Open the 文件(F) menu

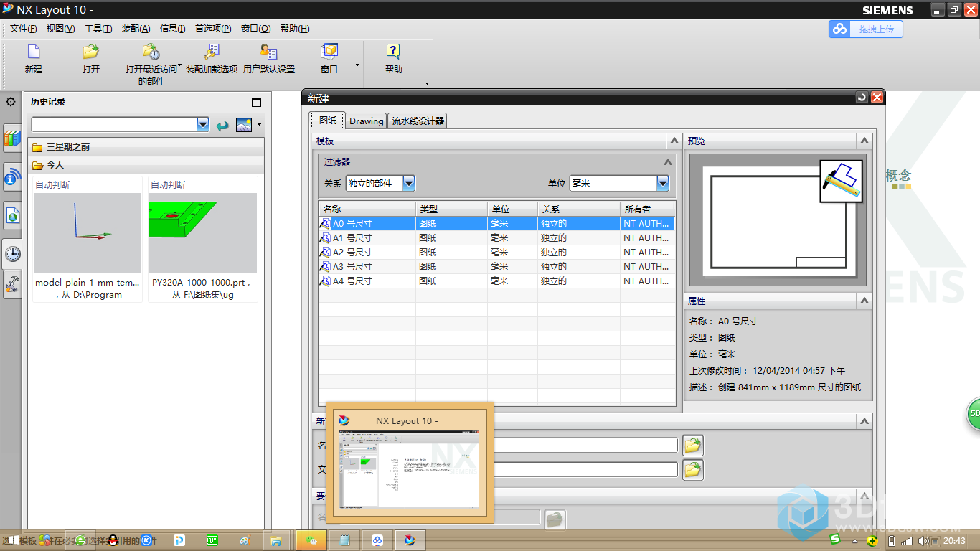24,29
